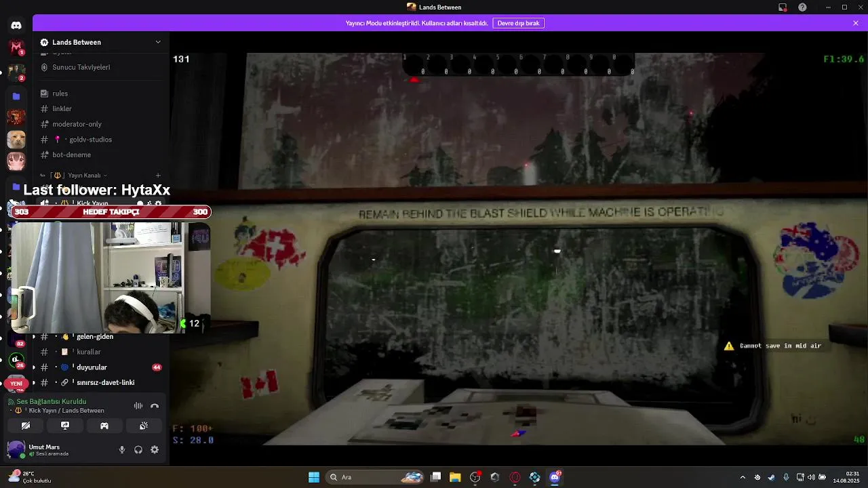
Task: Open the anime girl avatar server
Action: (x=16, y=161)
